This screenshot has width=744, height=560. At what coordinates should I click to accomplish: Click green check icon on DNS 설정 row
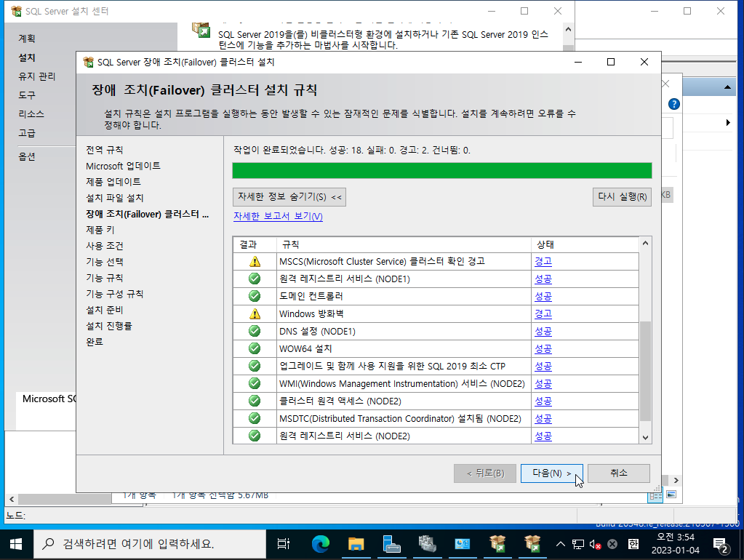point(255,331)
